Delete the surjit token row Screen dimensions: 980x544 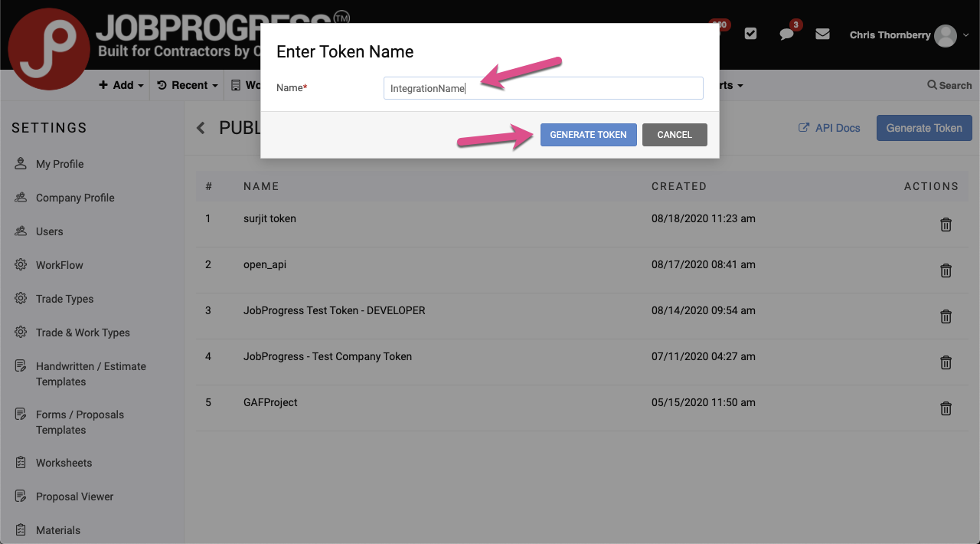pos(946,224)
